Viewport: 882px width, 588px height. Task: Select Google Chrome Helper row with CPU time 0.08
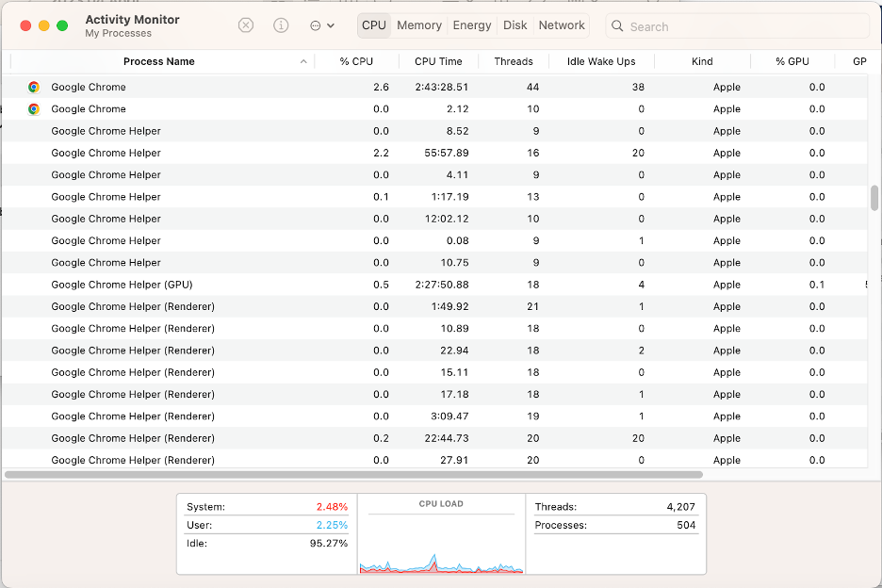tap(434, 240)
